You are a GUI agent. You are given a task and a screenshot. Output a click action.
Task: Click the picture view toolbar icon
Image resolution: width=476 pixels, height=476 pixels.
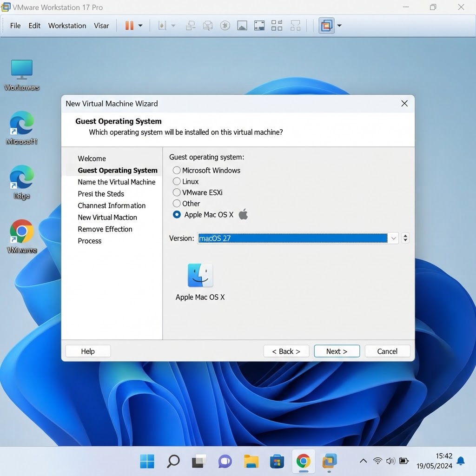coord(242,26)
